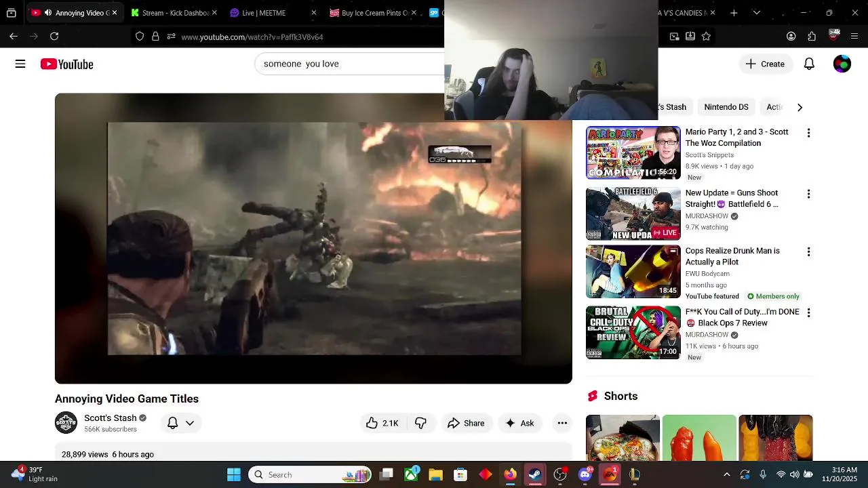This screenshot has width=868, height=488.
Task: Open Firefox account icon in toolbar
Action: click(x=791, y=37)
